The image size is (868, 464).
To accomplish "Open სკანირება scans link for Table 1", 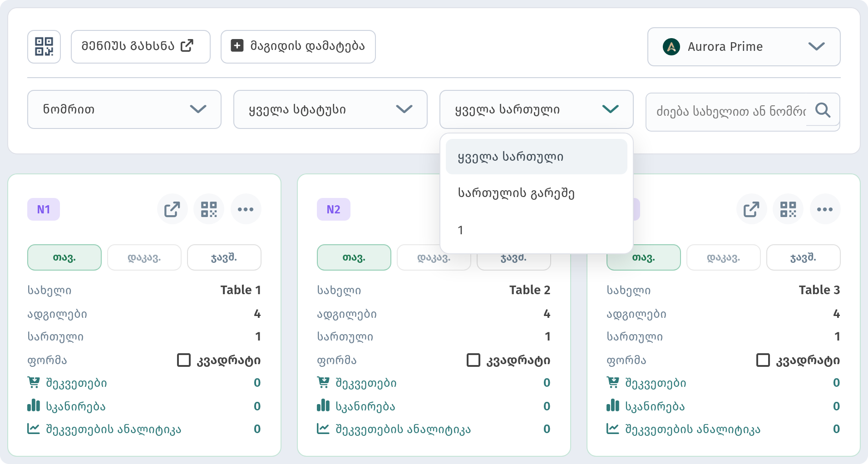I will tap(66, 406).
